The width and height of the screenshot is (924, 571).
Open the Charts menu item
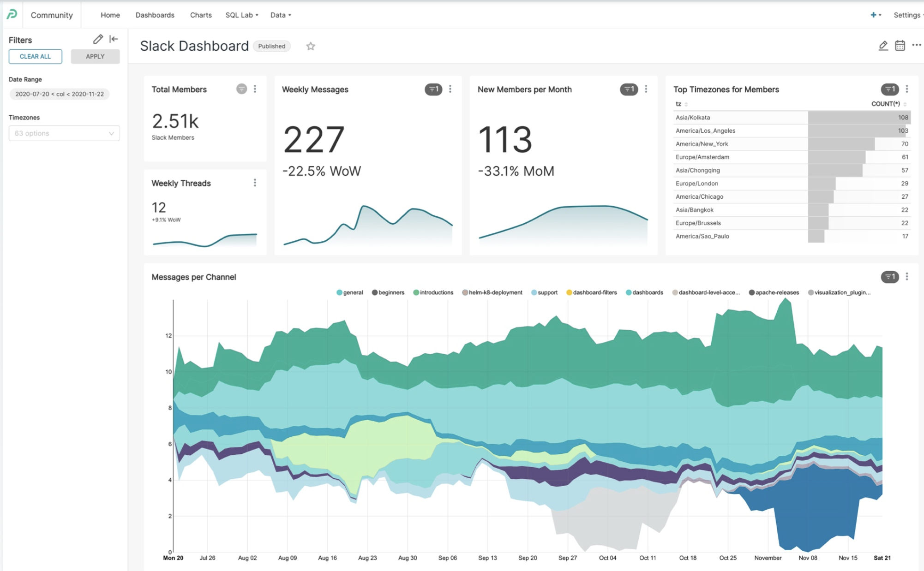click(201, 15)
